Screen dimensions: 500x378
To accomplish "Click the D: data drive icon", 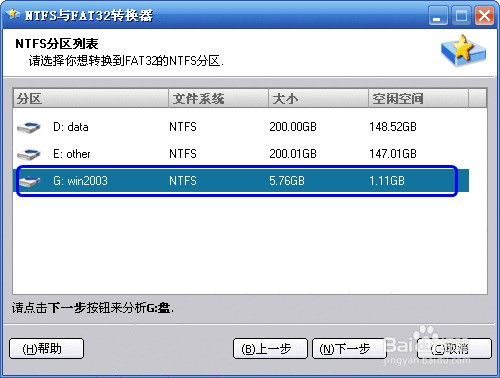I will [x=29, y=127].
